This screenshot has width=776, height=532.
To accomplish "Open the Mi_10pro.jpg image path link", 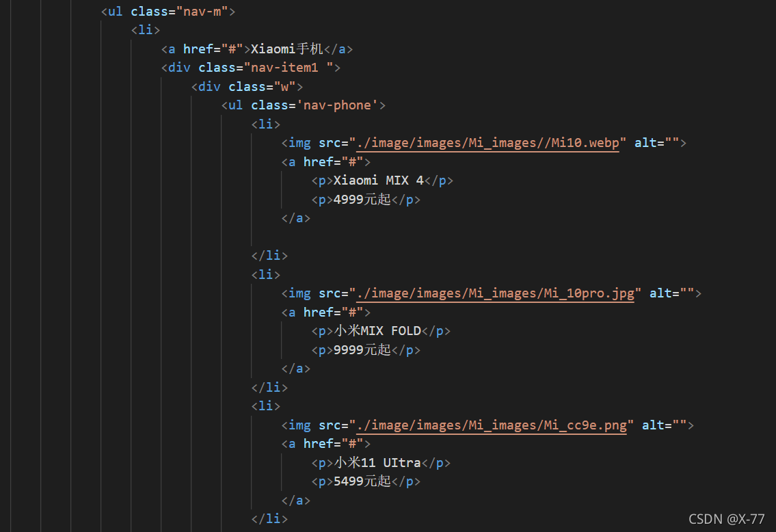I will point(495,293).
